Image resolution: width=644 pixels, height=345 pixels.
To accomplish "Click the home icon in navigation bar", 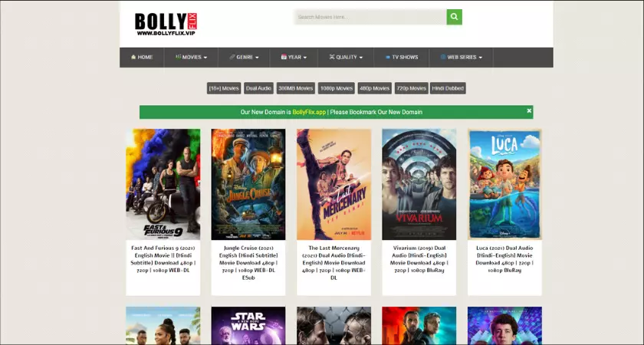I will pos(133,57).
